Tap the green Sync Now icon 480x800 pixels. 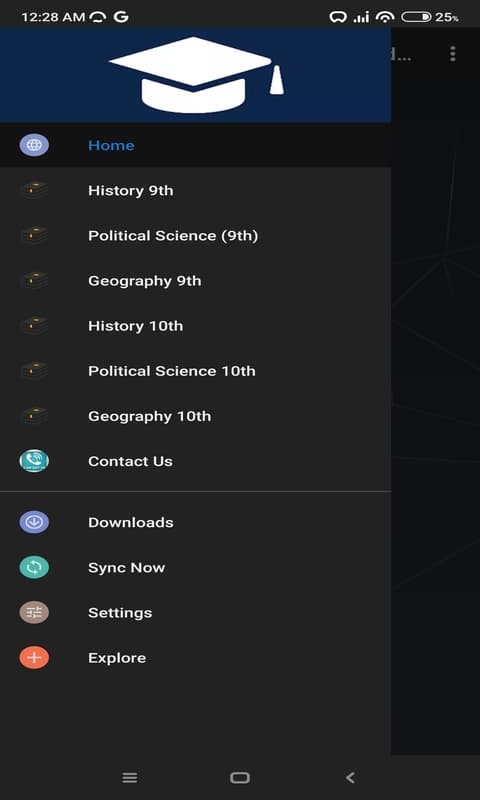tap(34, 567)
